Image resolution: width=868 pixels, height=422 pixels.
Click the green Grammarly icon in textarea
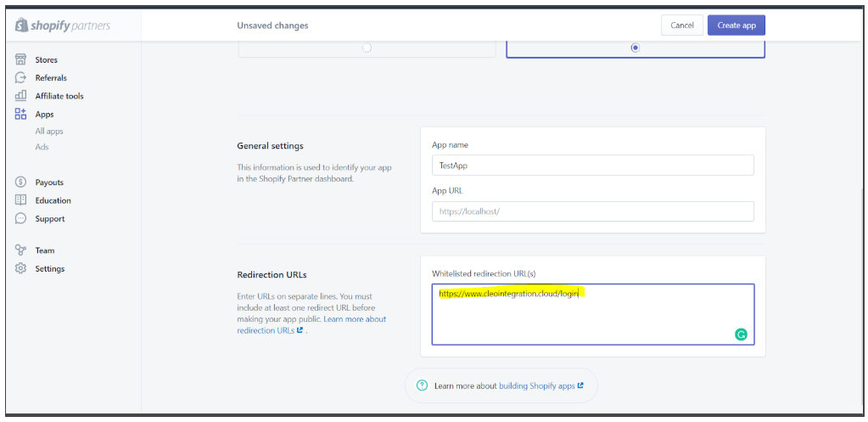click(741, 334)
